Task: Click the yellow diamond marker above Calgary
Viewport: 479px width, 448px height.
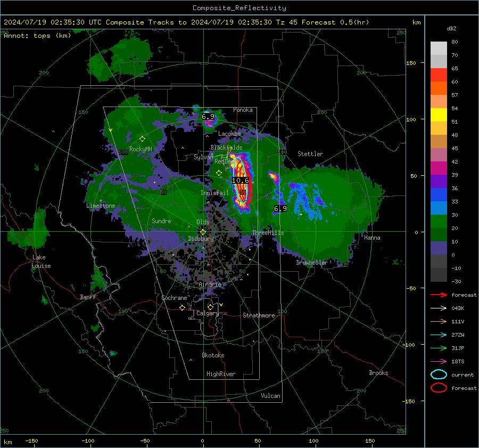Action: coord(210,307)
